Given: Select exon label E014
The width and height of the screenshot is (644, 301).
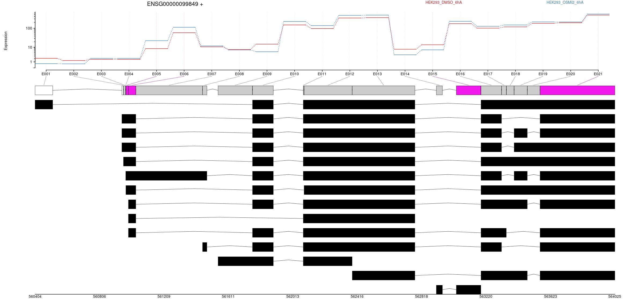Looking at the screenshot, I should [x=405, y=74].
